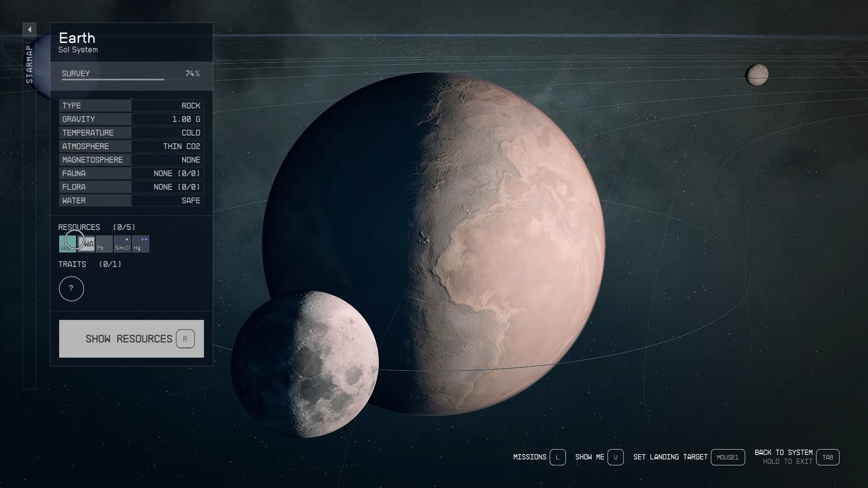Screen dimensions: 868x488
Task: Click the Earth title heading
Action: click(77, 38)
